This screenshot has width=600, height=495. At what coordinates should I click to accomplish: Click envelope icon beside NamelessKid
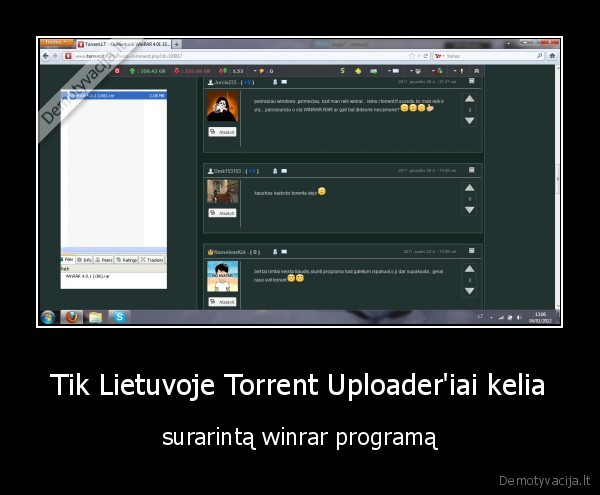[284, 252]
